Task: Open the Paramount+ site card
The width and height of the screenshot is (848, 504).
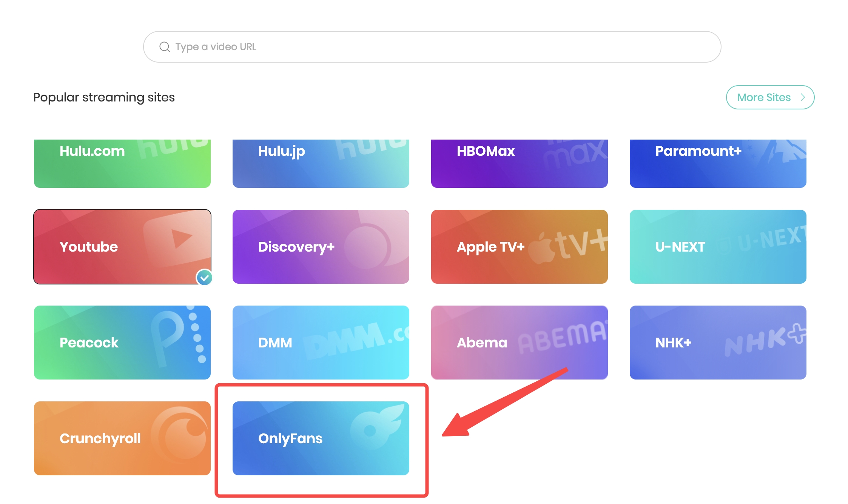Action: tap(718, 163)
